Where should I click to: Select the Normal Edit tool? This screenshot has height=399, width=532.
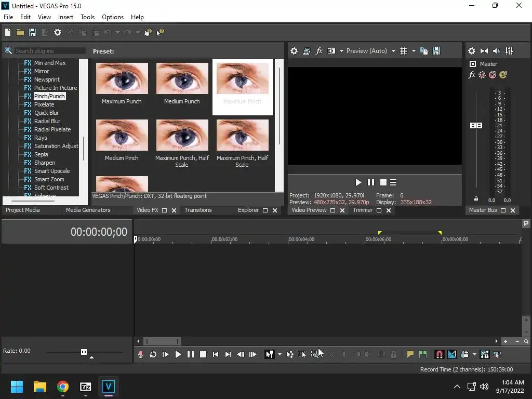pos(270,354)
